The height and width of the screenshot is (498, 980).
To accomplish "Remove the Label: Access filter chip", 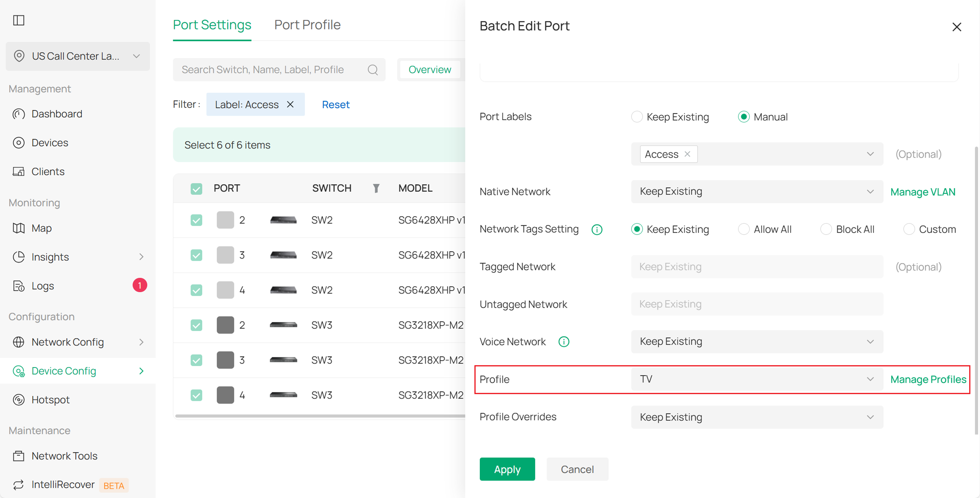I will click(290, 104).
